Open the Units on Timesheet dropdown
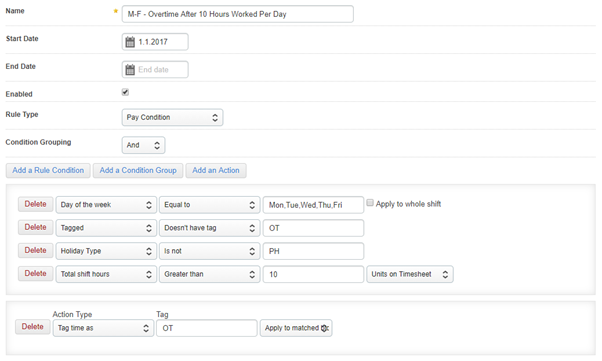The width and height of the screenshot is (602, 361). (x=410, y=274)
